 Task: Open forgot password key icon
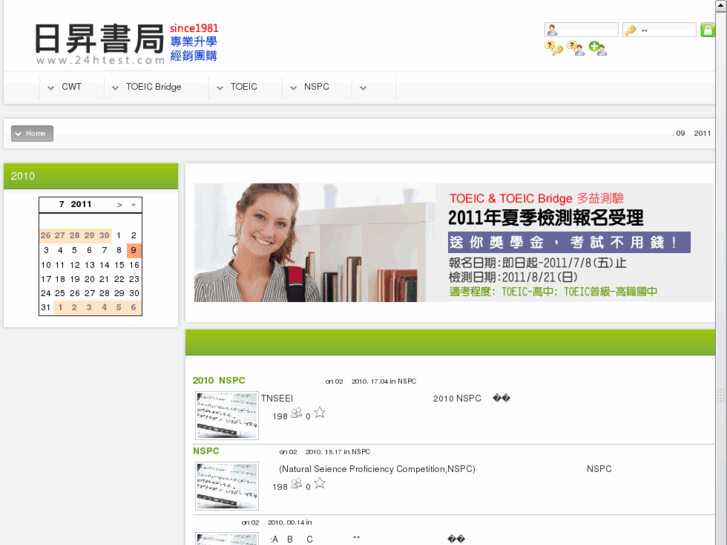click(x=554, y=48)
